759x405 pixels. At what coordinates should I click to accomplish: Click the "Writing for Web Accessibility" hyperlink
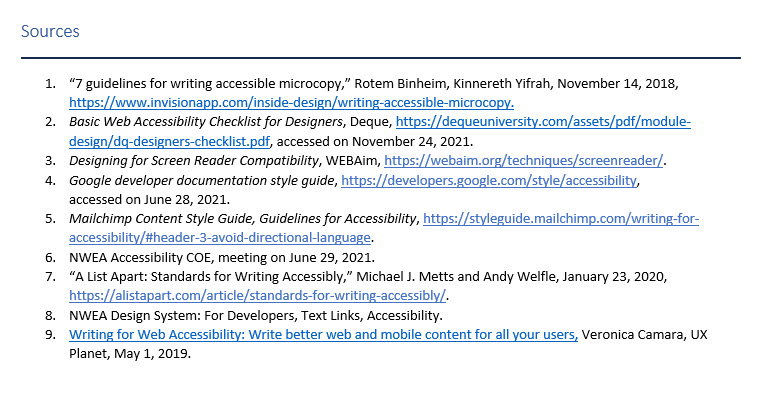pyautogui.click(x=323, y=335)
